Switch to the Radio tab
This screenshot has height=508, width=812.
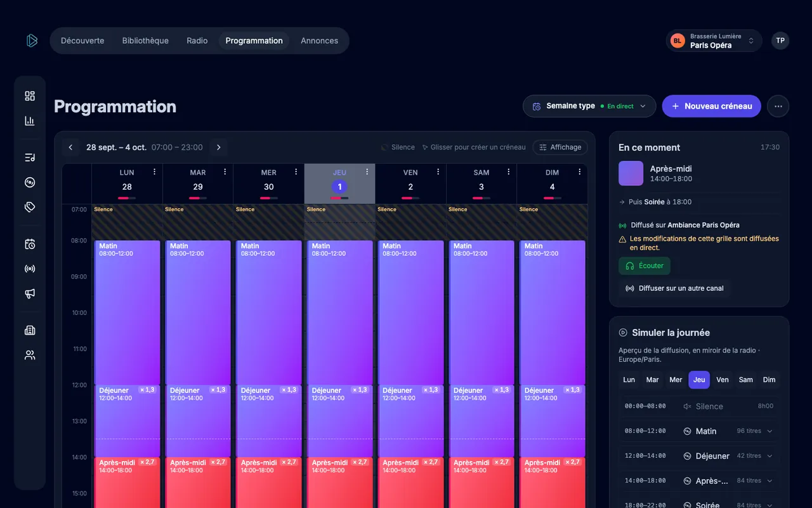tap(197, 41)
